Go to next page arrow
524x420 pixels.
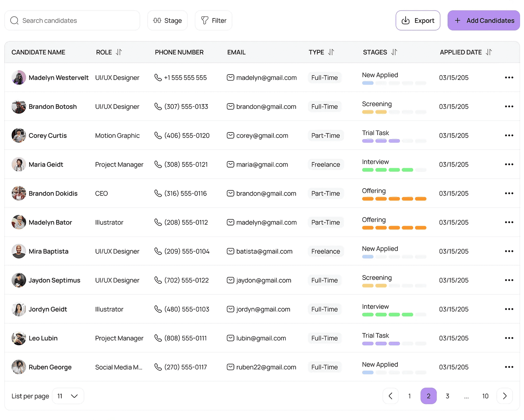coord(505,396)
